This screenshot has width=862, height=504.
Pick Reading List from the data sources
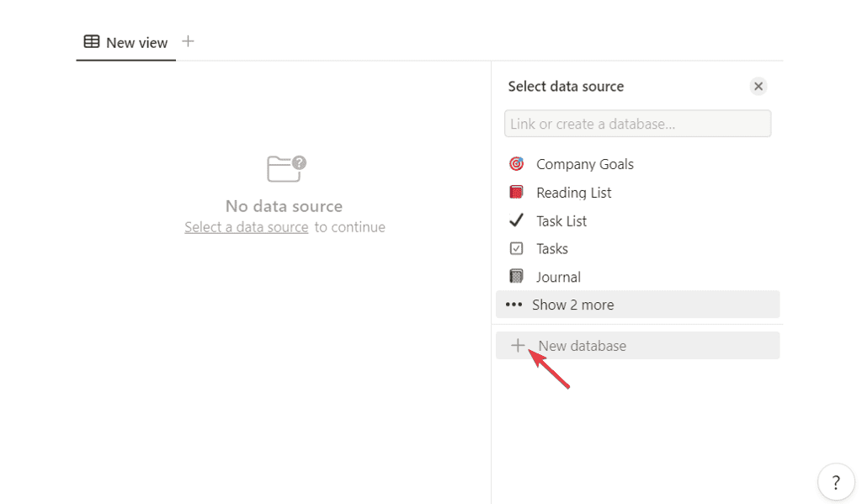click(x=573, y=193)
